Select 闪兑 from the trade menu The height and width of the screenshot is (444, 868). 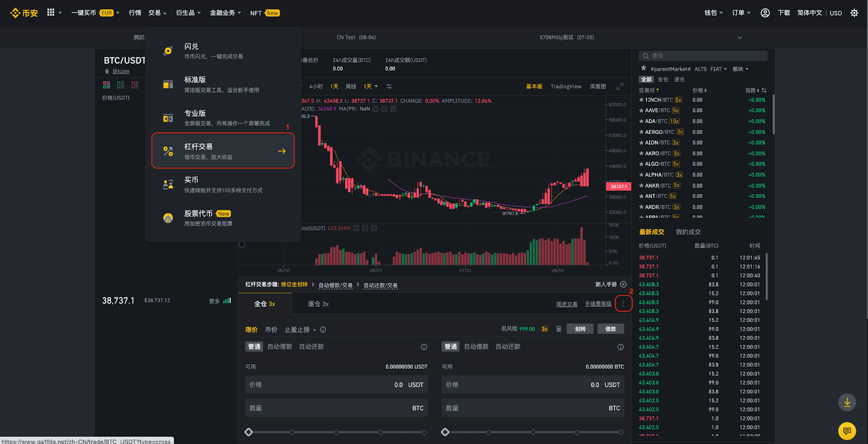pyautogui.click(x=223, y=51)
